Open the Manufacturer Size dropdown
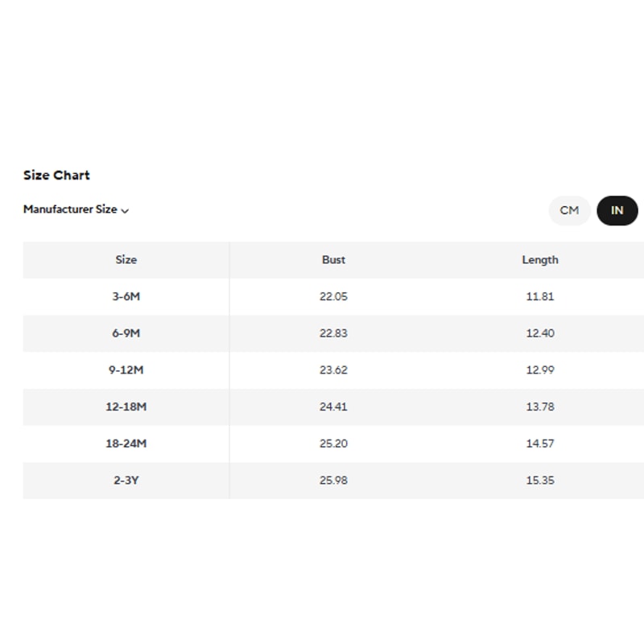This screenshot has height=644, width=644. point(71,209)
